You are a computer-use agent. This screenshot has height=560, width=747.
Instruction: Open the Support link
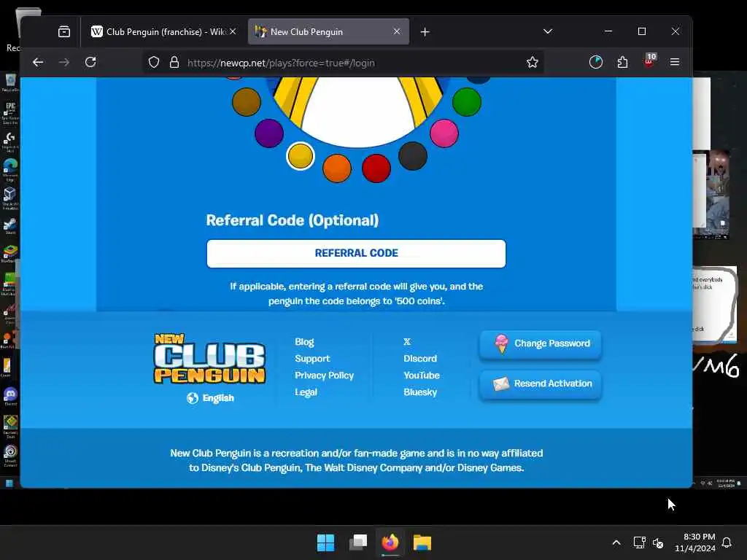click(312, 359)
